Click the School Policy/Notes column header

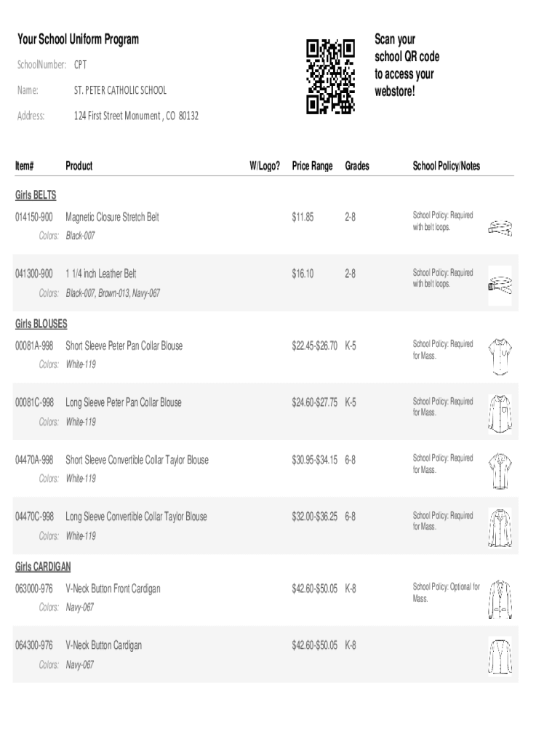coord(446,166)
